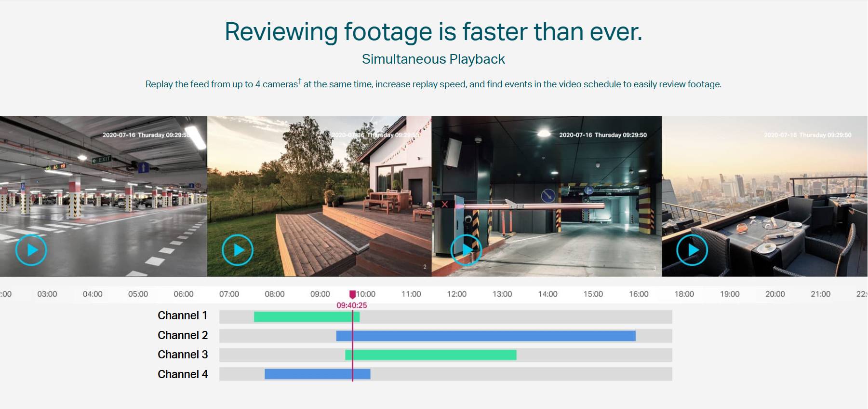The width and height of the screenshot is (868, 409).
Task: Click the 12:00 mark on the timeline
Action: coord(456,294)
